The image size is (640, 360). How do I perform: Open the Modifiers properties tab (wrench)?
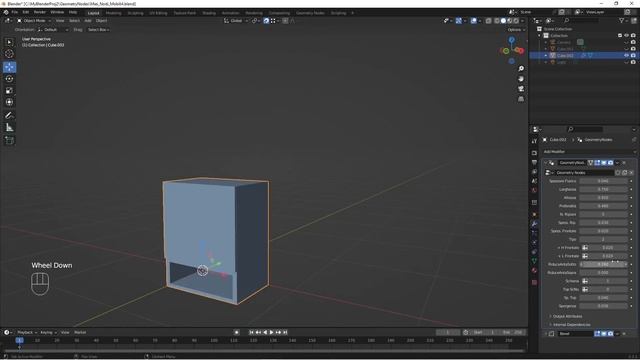534,224
